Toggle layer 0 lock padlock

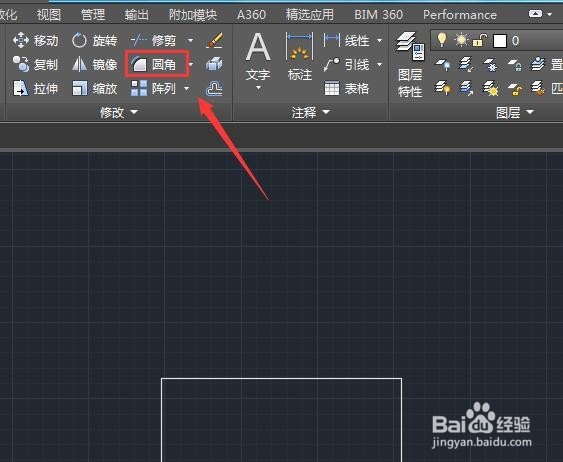point(480,40)
